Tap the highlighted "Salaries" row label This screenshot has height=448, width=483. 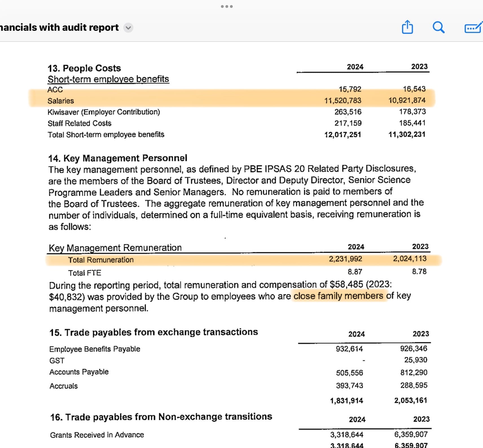(x=61, y=101)
